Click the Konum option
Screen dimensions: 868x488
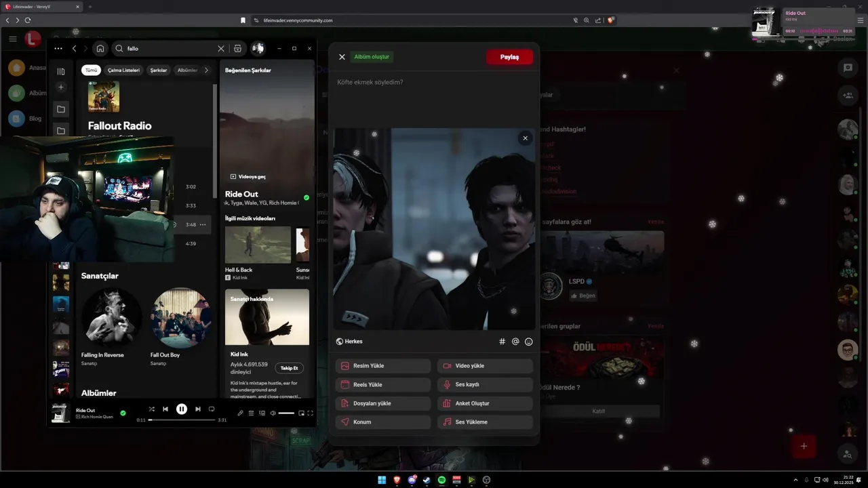click(x=383, y=422)
